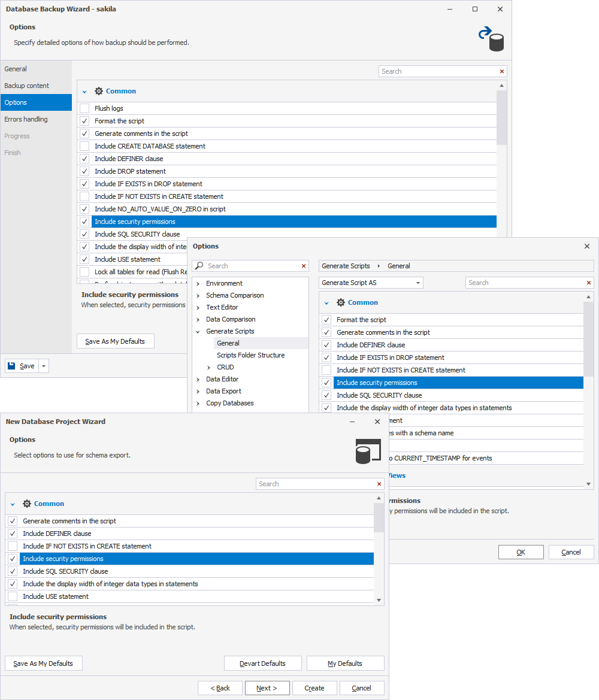599x700 pixels.
Task: Open the Backup content page
Action: [x=27, y=86]
